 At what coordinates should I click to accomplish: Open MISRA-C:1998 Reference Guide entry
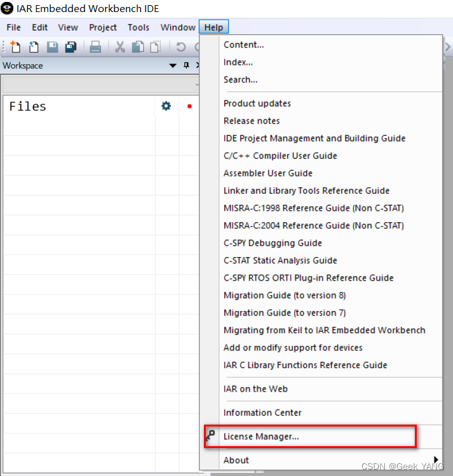point(321,208)
